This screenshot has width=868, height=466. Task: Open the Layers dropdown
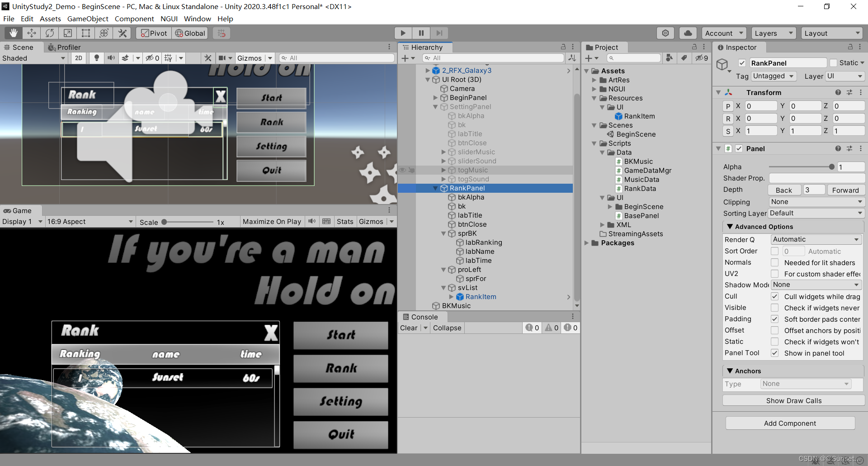pyautogui.click(x=774, y=33)
